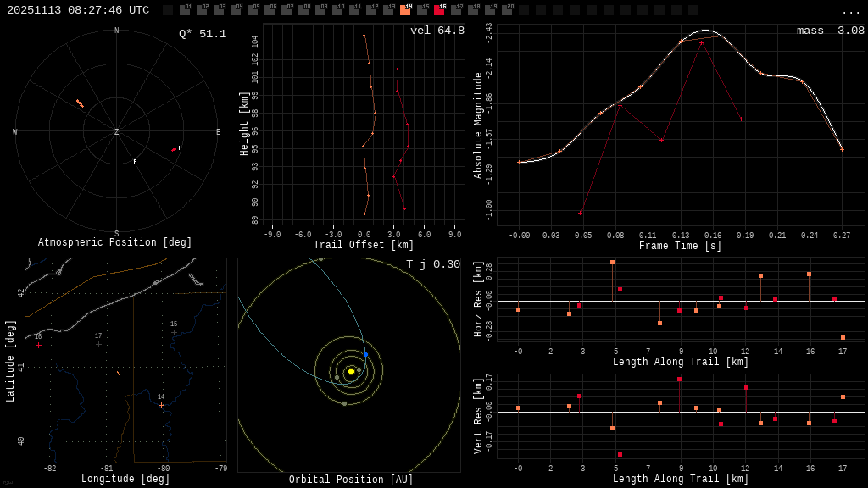The width and height of the screenshot is (868, 488).
Task: Click the Q* 51.1 value
Action: coord(203,34)
